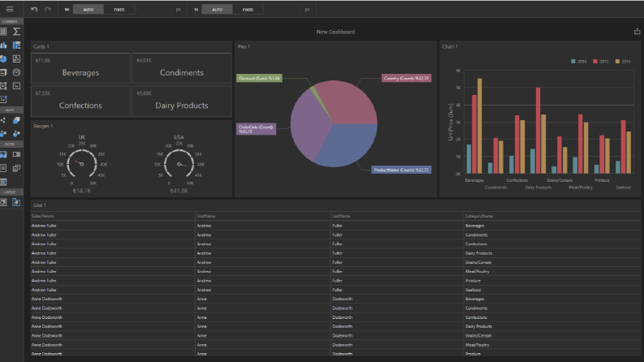Screen dimensions: 644x362
Task: Select the Cards 1 item caption
Action: click(41, 46)
